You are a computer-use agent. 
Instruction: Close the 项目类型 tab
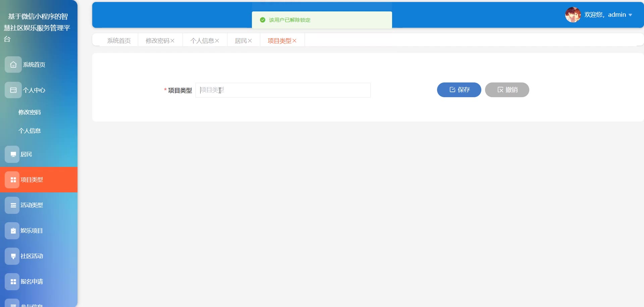(x=294, y=41)
